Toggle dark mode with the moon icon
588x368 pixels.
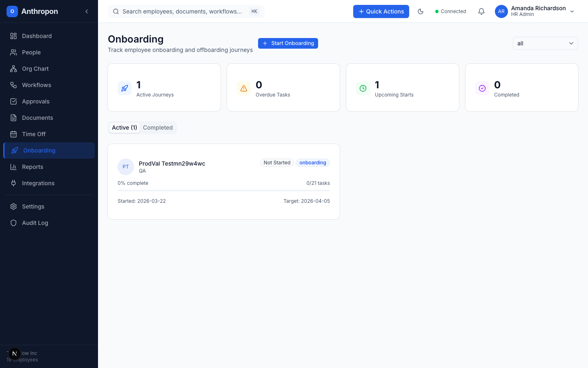[x=421, y=11]
